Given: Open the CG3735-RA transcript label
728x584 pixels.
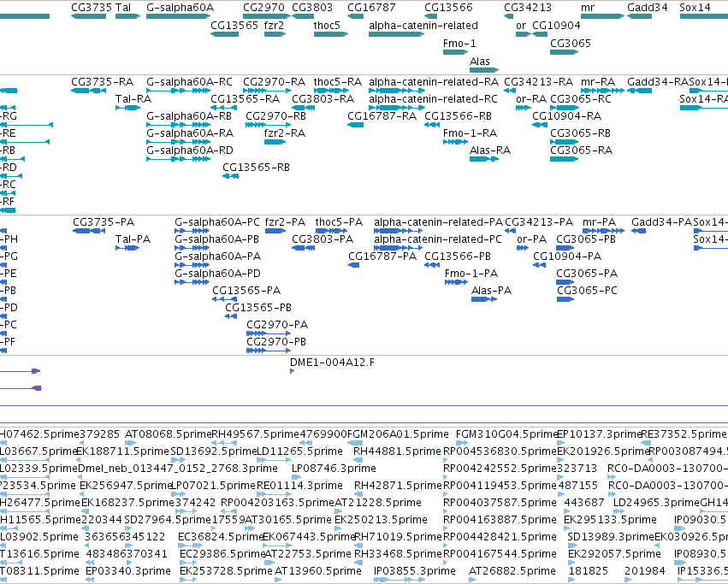Looking at the screenshot, I should pos(102,82).
